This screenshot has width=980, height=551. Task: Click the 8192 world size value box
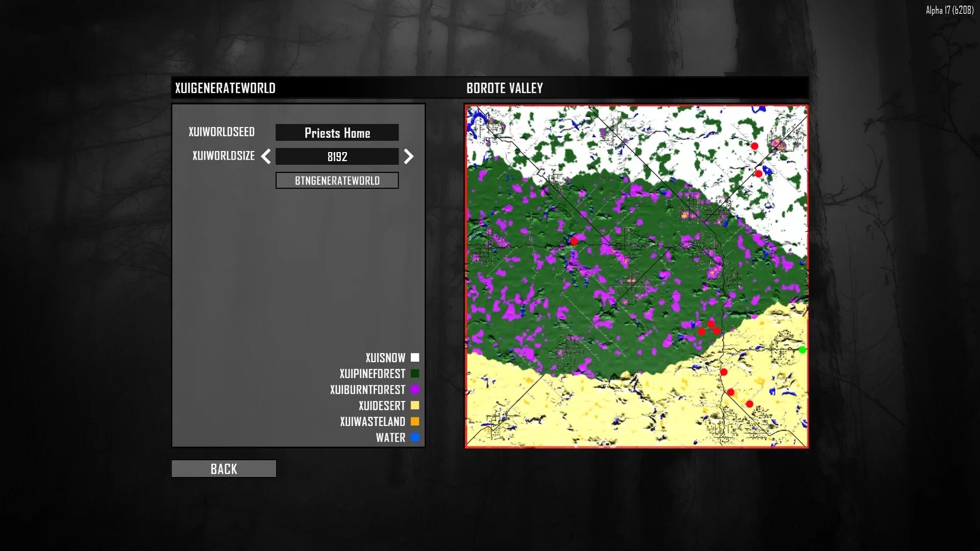pyautogui.click(x=337, y=157)
